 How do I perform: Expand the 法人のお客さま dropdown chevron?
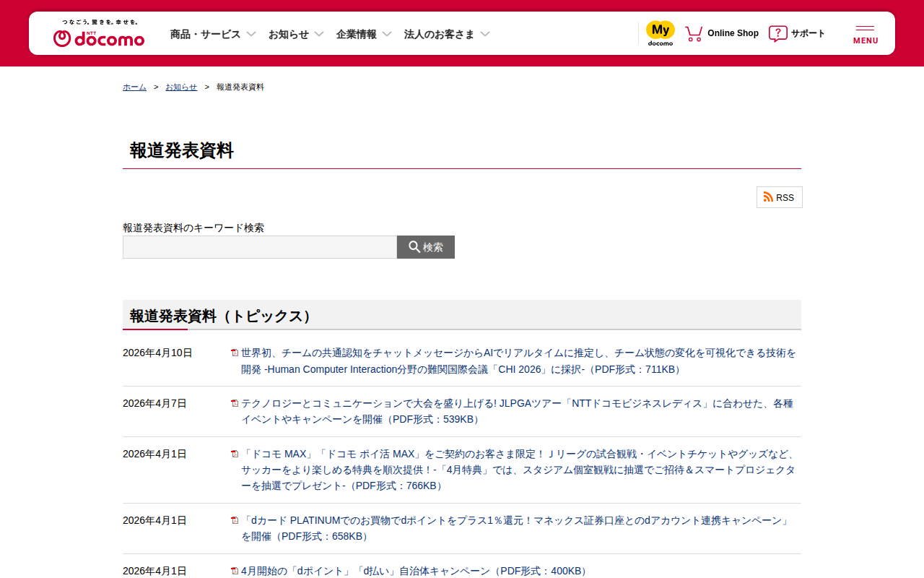(485, 34)
